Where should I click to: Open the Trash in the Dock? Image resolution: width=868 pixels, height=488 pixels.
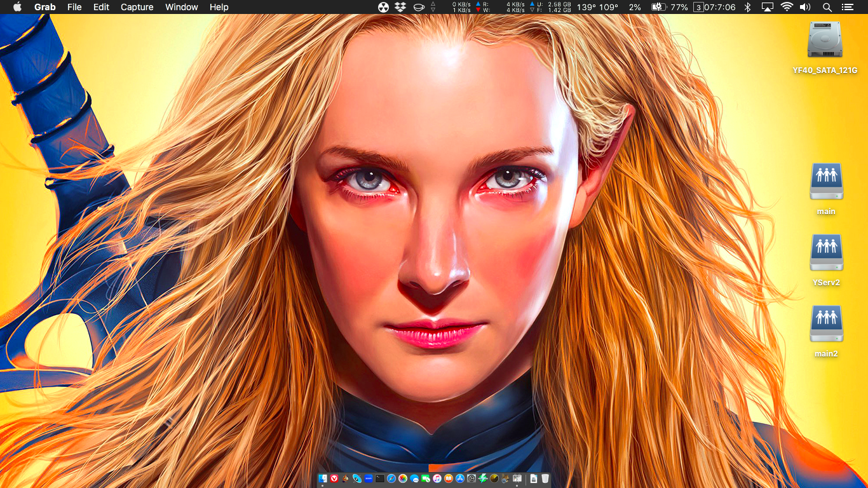545,478
